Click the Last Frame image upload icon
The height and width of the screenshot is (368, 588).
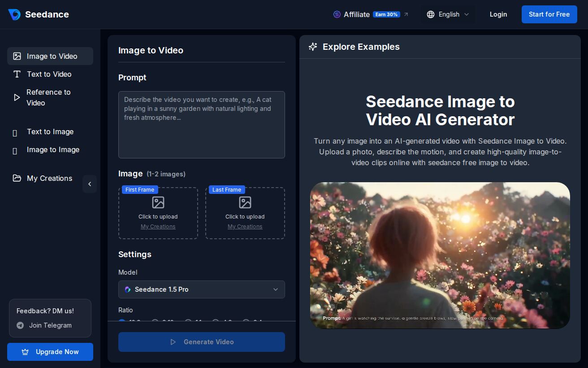[245, 202]
